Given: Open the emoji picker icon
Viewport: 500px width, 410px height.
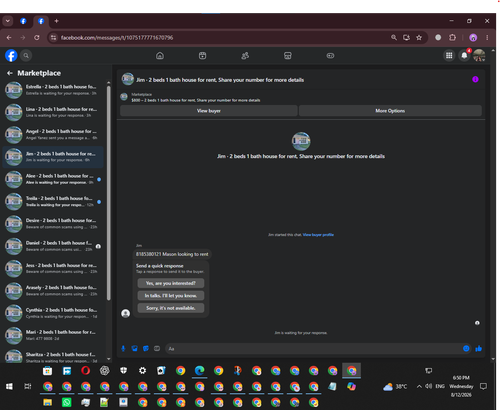Looking at the screenshot, I should tap(466, 349).
